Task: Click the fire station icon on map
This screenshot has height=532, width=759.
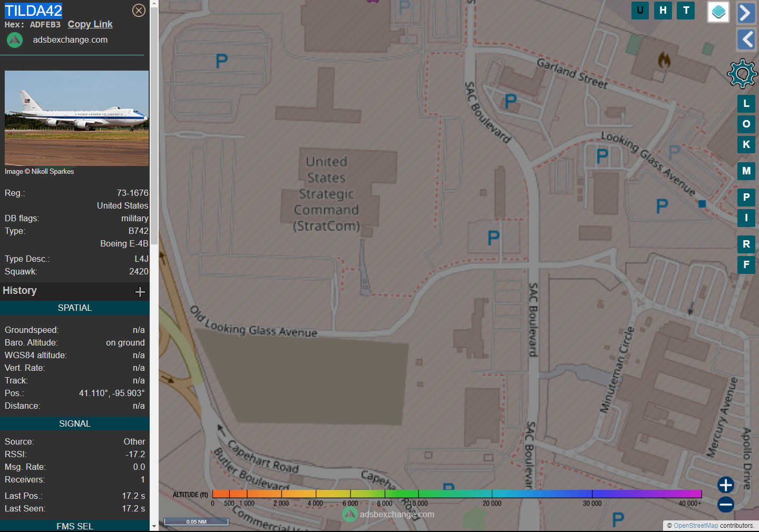Action: (x=664, y=60)
